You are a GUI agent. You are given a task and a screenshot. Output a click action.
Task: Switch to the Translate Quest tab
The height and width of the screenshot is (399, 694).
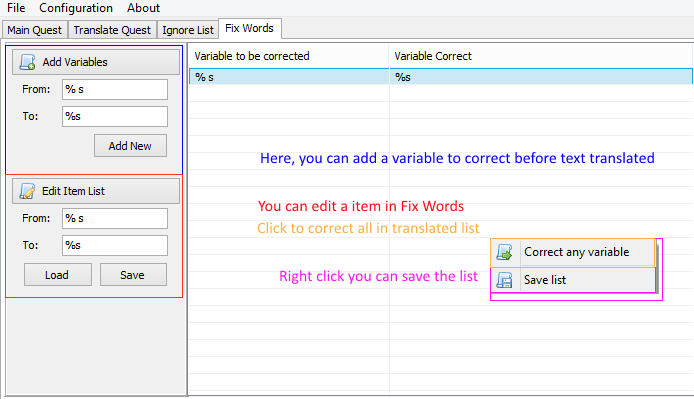(112, 30)
